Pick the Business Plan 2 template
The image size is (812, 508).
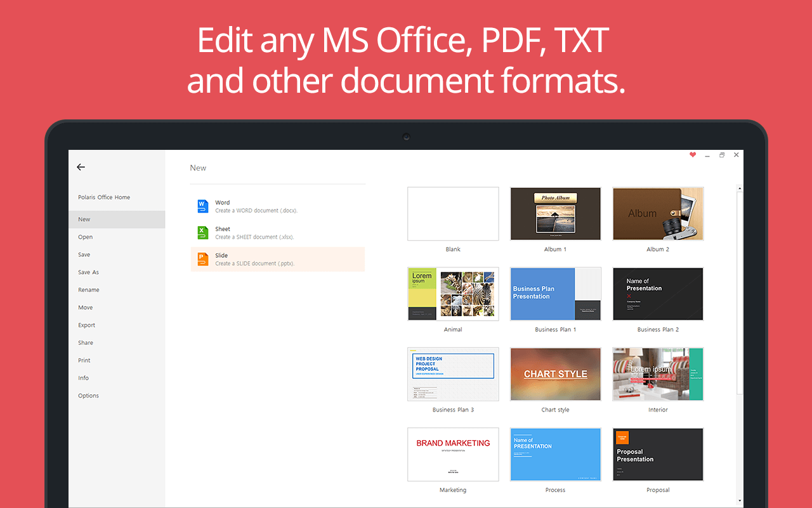(658, 293)
